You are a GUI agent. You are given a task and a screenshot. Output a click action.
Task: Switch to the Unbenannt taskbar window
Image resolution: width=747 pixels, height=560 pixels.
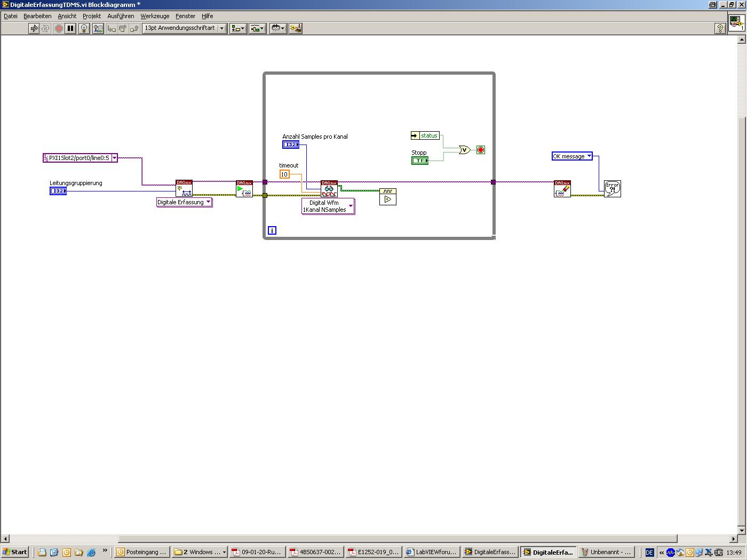[607, 552]
